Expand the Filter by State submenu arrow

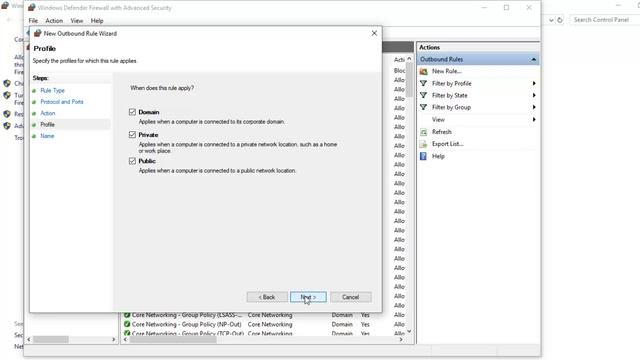(x=534, y=95)
